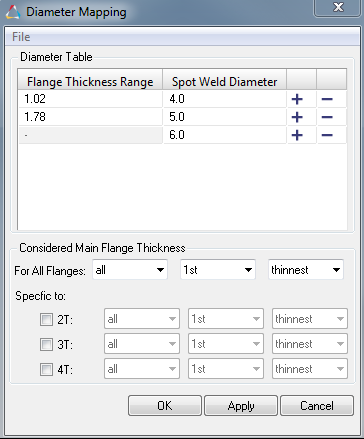Open the 4T 'thinnest' dropdown
Screen dimensions: 364x439
coord(310,369)
